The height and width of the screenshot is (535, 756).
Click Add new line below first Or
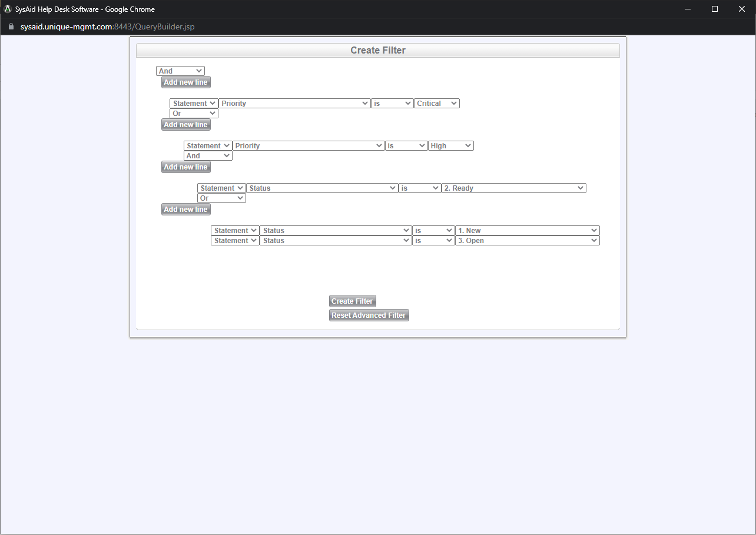pyautogui.click(x=185, y=125)
